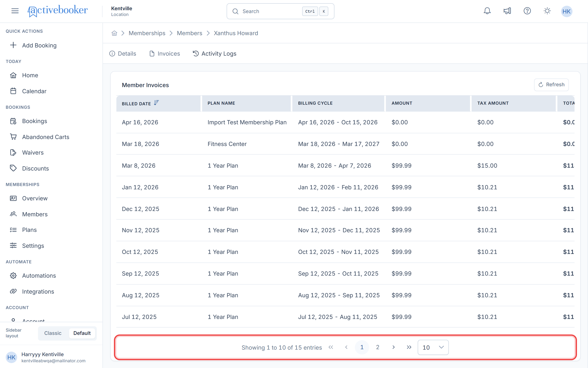Open HK user avatar menu in header

tap(566, 11)
